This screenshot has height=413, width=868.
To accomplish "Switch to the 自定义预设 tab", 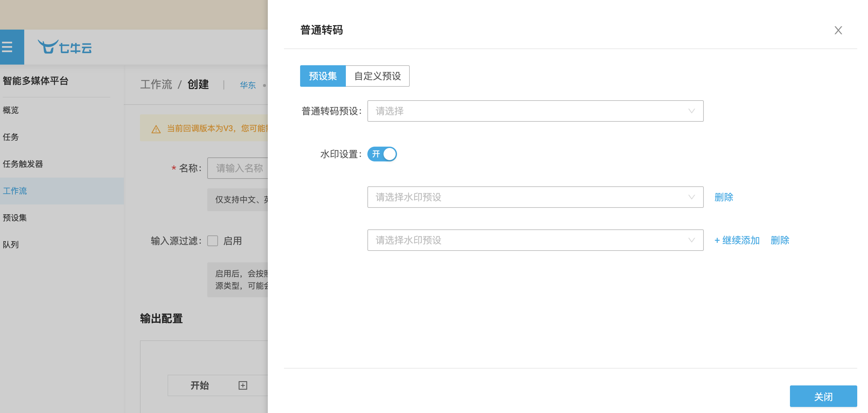I will (x=377, y=76).
